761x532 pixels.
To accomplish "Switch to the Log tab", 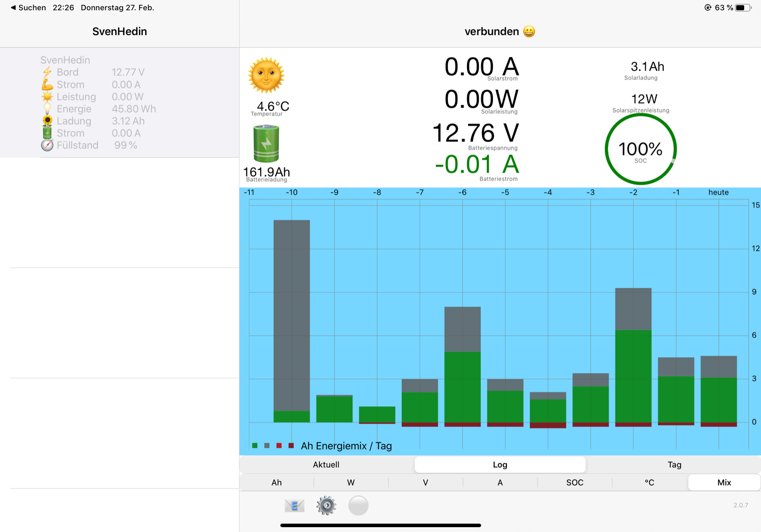I will (x=500, y=465).
